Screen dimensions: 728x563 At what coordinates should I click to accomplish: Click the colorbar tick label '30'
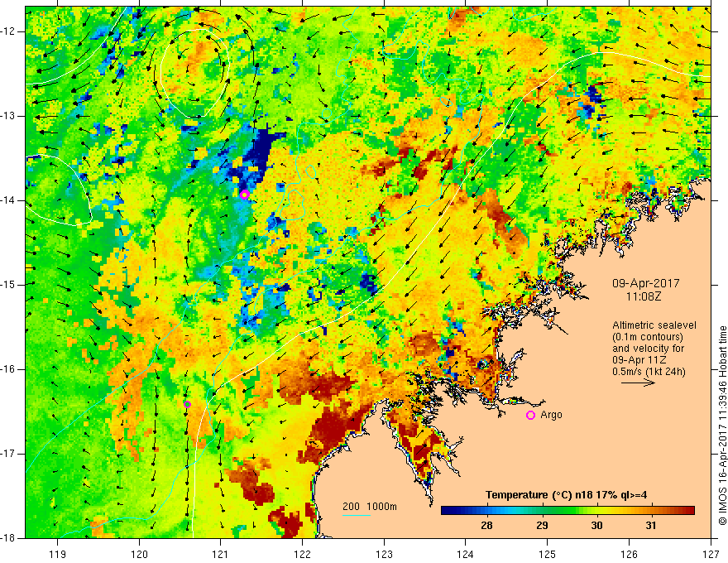596,526
